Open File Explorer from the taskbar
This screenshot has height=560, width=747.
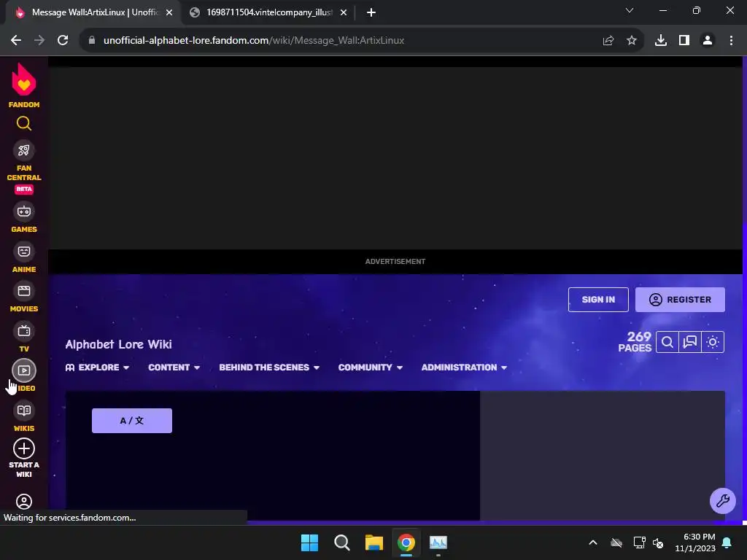point(374,542)
